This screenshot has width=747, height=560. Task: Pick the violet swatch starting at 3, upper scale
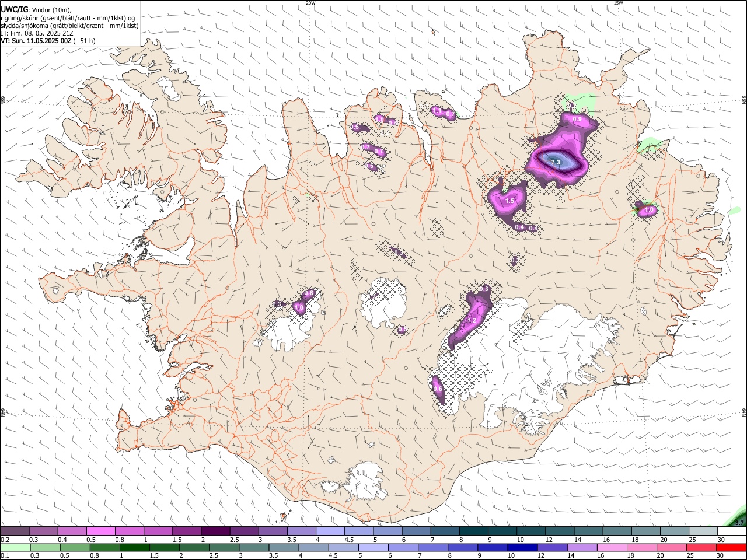[x=273, y=531]
